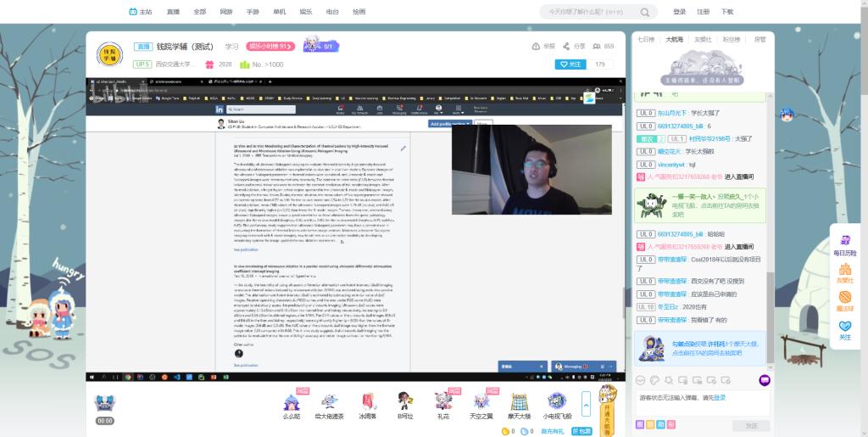The width and height of the screenshot is (868, 437).
Task: Send the 小电视飞船 gift
Action: (557, 404)
